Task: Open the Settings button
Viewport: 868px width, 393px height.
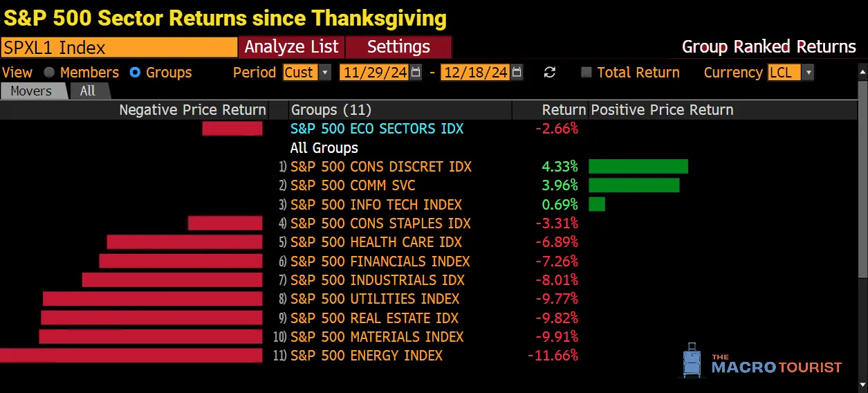Action: coord(398,47)
